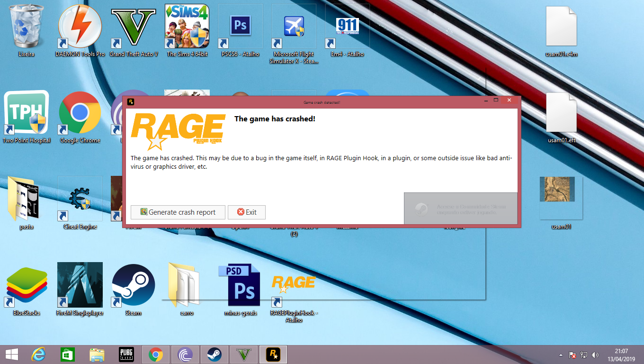Viewport: 644px width, 364px height.
Task: Select the carro folder on desktop
Action: [x=187, y=290]
